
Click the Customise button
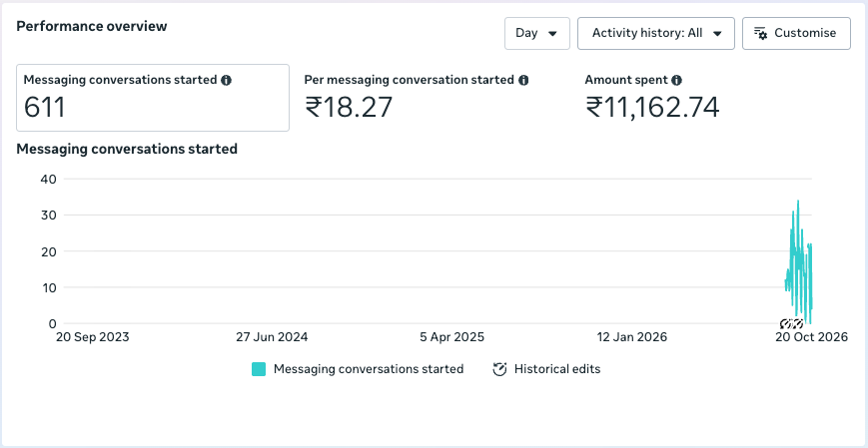coord(796,33)
